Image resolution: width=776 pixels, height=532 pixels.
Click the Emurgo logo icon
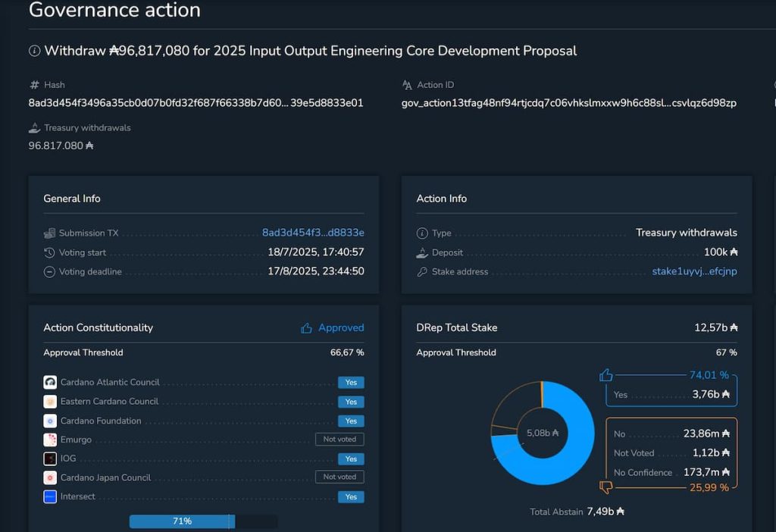coord(50,440)
